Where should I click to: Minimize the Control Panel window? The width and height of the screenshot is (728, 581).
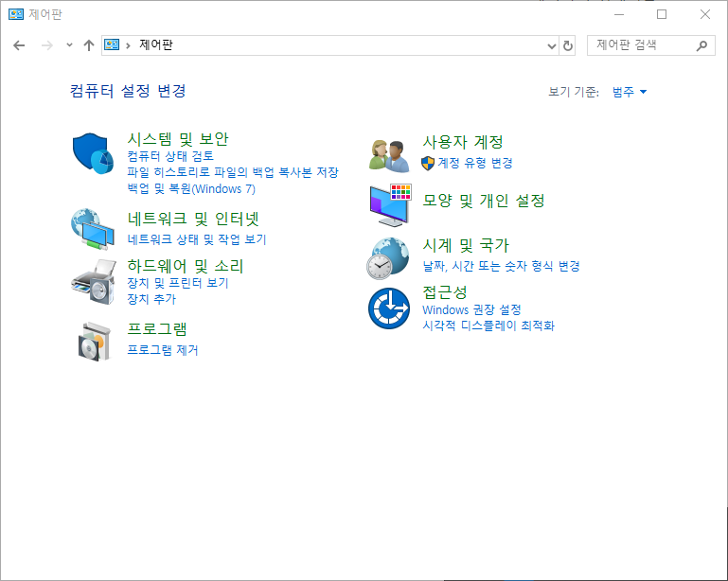pyautogui.click(x=618, y=14)
